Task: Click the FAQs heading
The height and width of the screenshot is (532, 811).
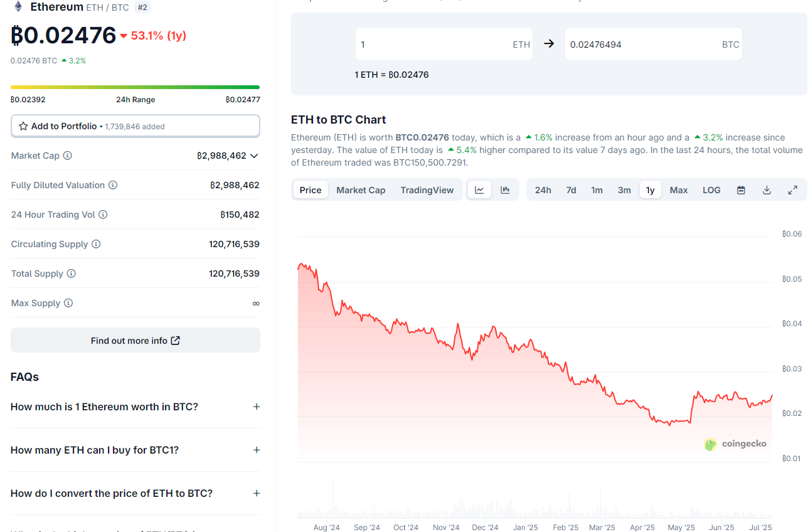Action: coord(24,376)
